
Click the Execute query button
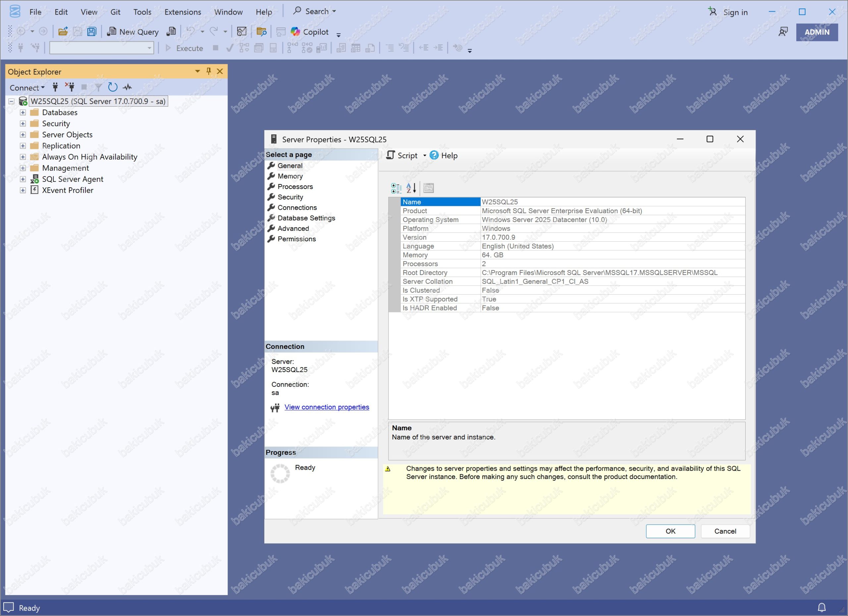[x=184, y=48]
